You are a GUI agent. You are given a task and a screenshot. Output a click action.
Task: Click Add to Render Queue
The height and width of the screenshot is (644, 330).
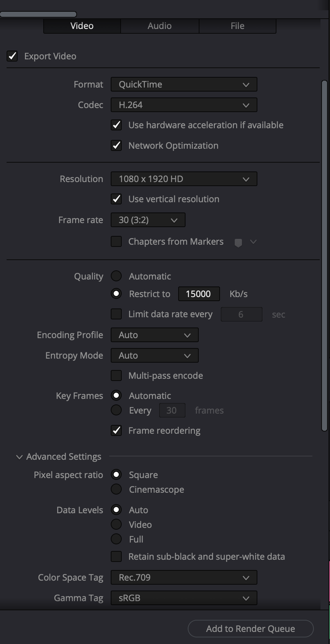250,629
